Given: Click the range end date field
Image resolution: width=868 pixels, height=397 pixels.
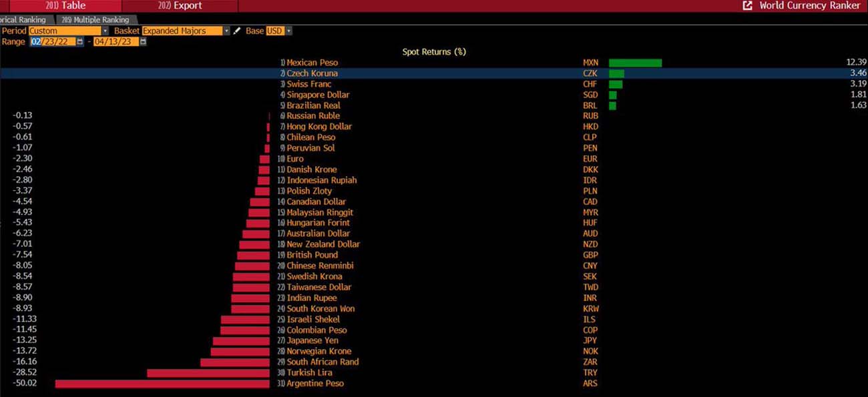Looking at the screenshot, I should point(116,41).
